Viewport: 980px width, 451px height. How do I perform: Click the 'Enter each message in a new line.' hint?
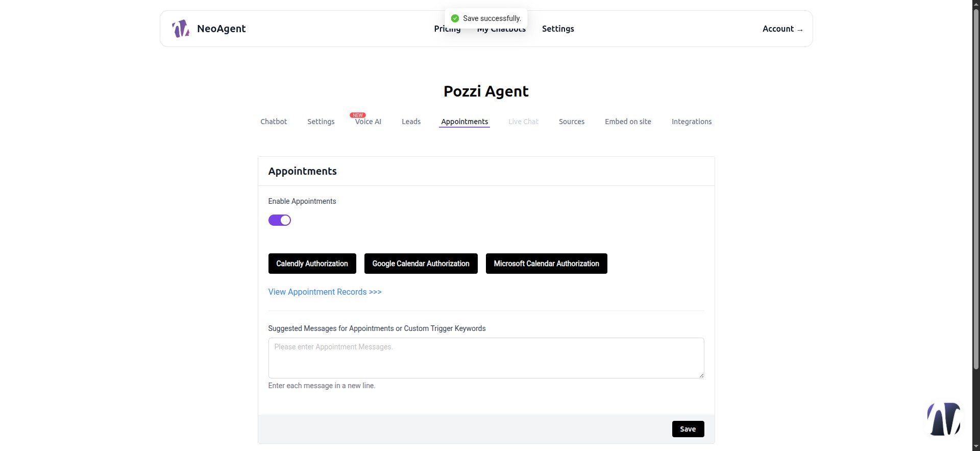click(x=322, y=386)
